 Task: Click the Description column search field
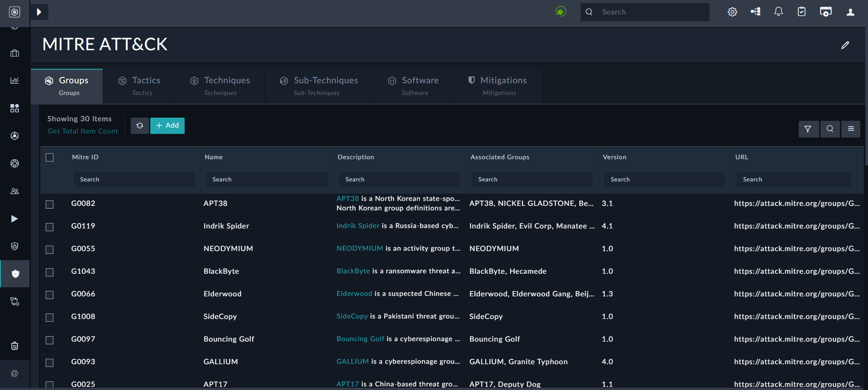[400, 180]
